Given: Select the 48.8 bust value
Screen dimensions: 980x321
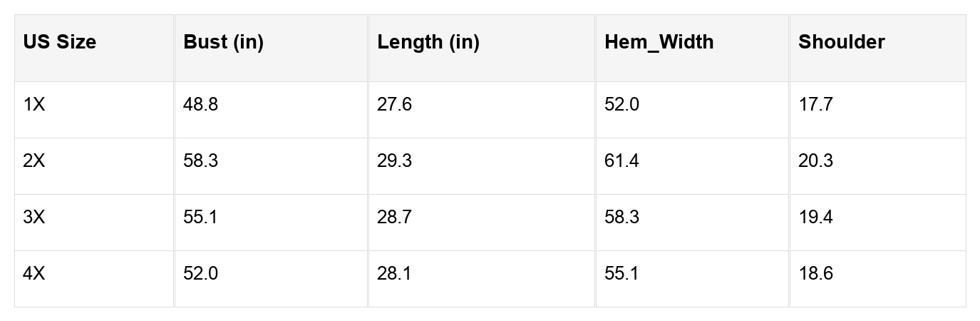Looking at the screenshot, I should [201, 105].
